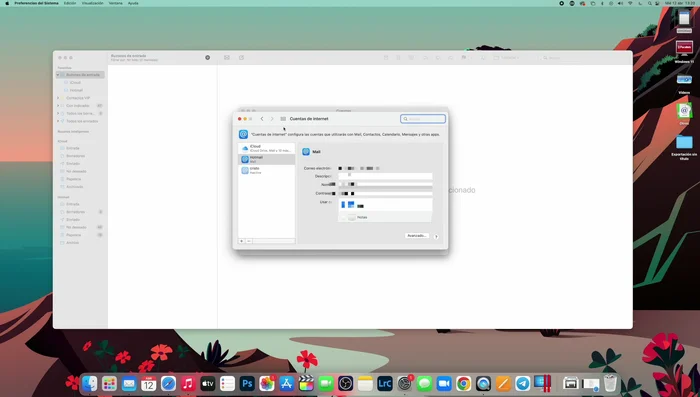Image resolution: width=700 pixels, height=397 pixels.
Task: Select the iCloud account row
Action: [267, 148]
